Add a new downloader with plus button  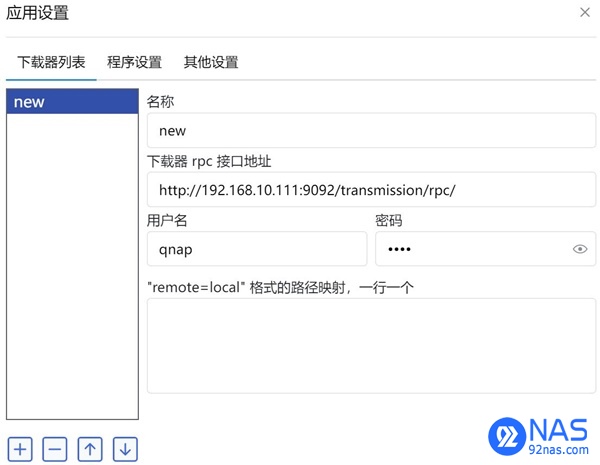20,449
